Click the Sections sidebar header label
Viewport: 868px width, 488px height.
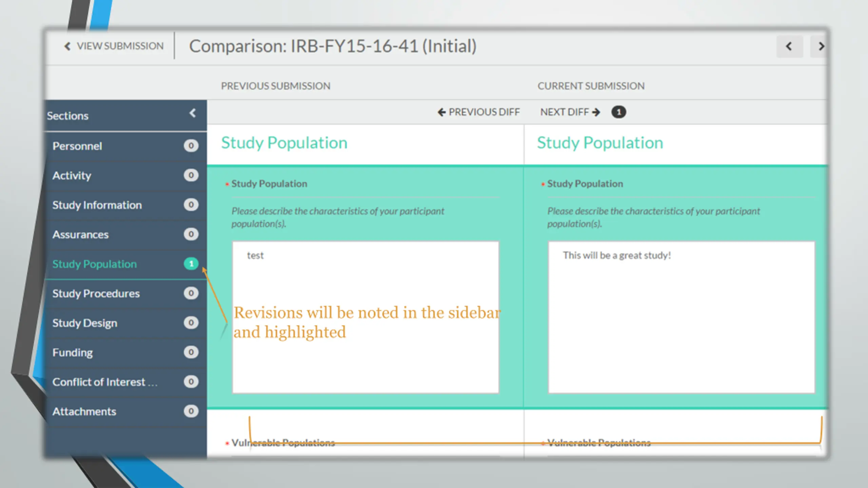pyautogui.click(x=67, y=116)
